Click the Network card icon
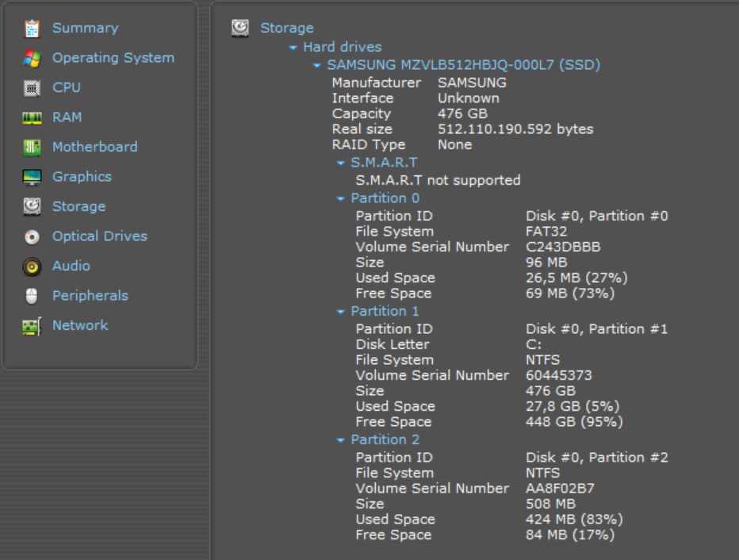The image size is (739, 560). 32,326
